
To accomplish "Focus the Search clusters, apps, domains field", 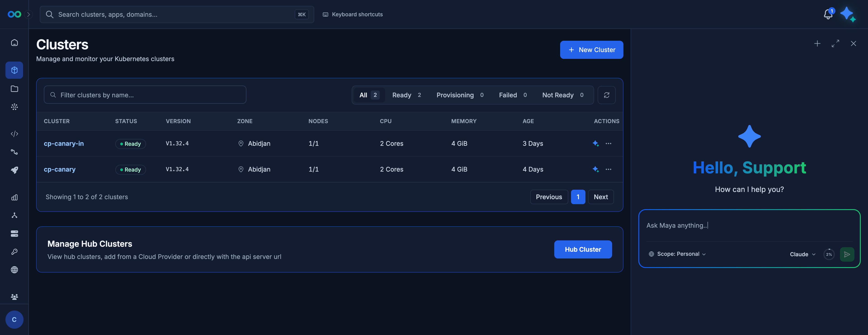I will (x=177, y=14).
